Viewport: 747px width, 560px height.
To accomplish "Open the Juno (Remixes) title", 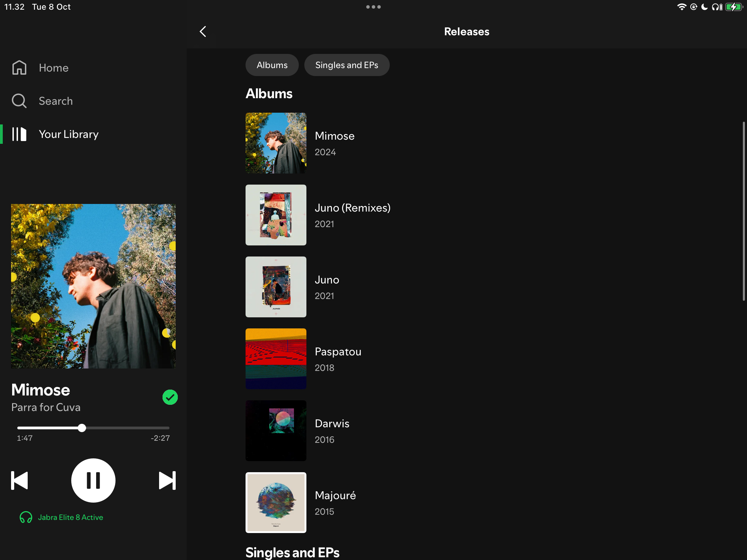I will coord(353,208).
